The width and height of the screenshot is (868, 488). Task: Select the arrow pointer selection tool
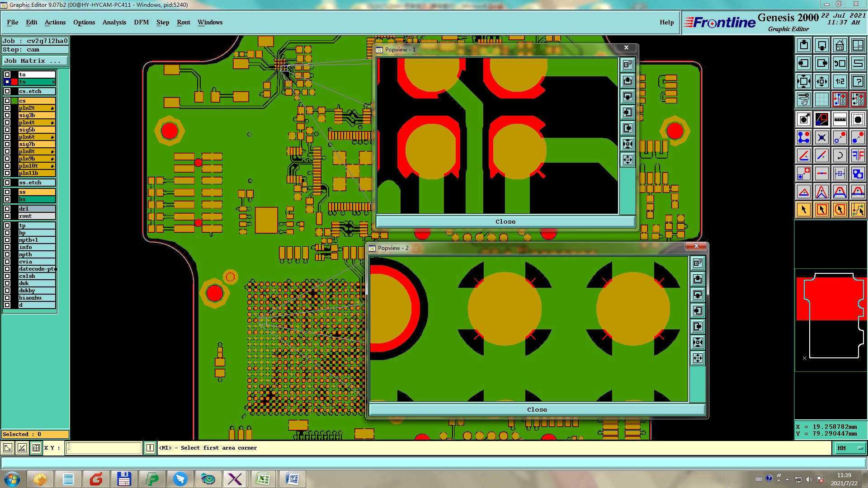[x=803, y=210]
